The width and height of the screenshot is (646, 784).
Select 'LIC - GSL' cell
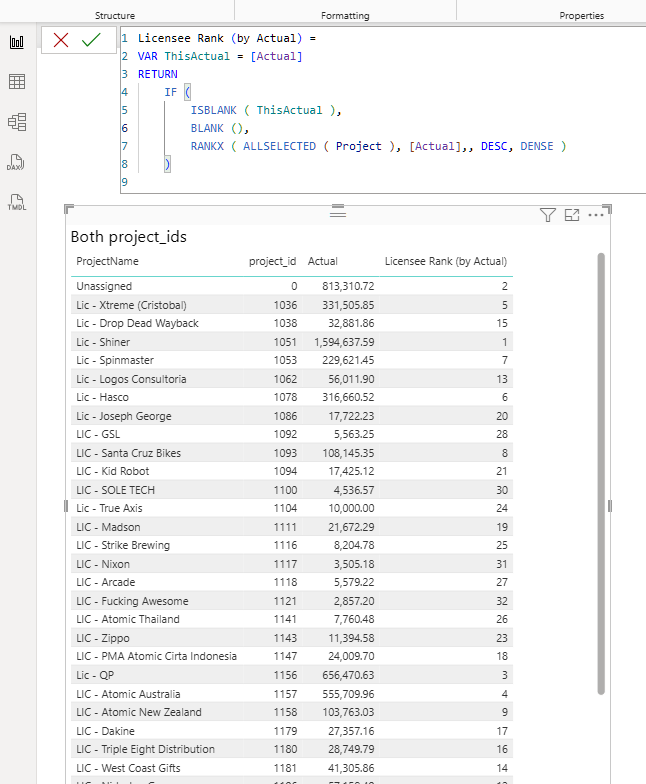98,434
